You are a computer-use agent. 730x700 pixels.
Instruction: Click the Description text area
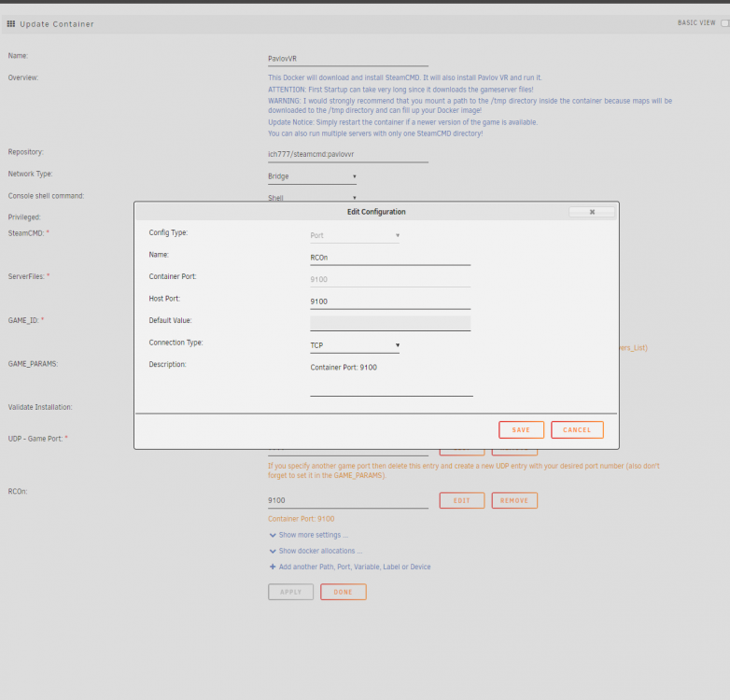click(x=391, y=378)
